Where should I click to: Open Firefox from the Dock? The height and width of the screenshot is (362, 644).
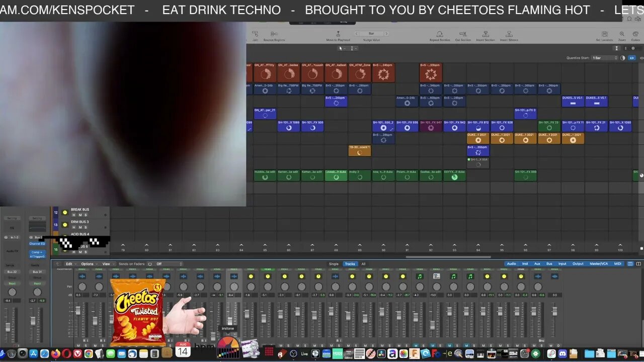coord(55,354)
